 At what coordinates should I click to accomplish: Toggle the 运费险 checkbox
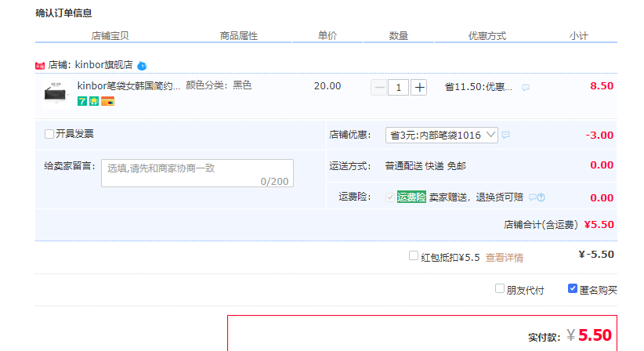point(389,197)
